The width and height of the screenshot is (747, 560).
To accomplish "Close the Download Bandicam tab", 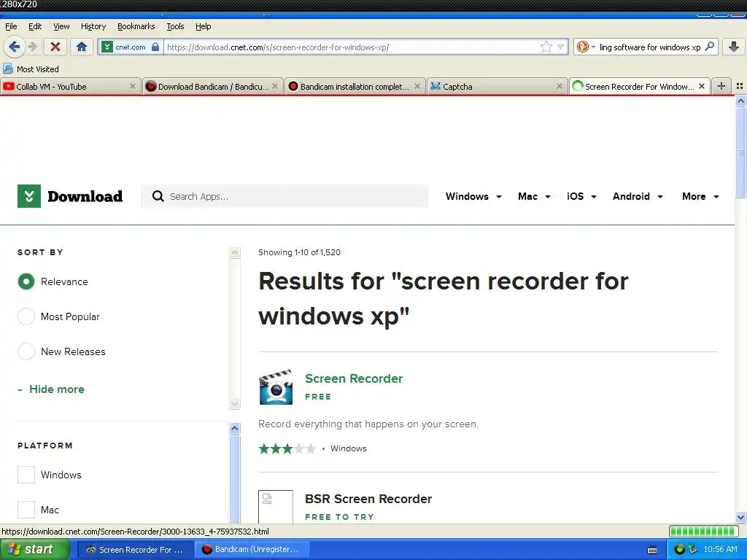I will tap(275, 86).
